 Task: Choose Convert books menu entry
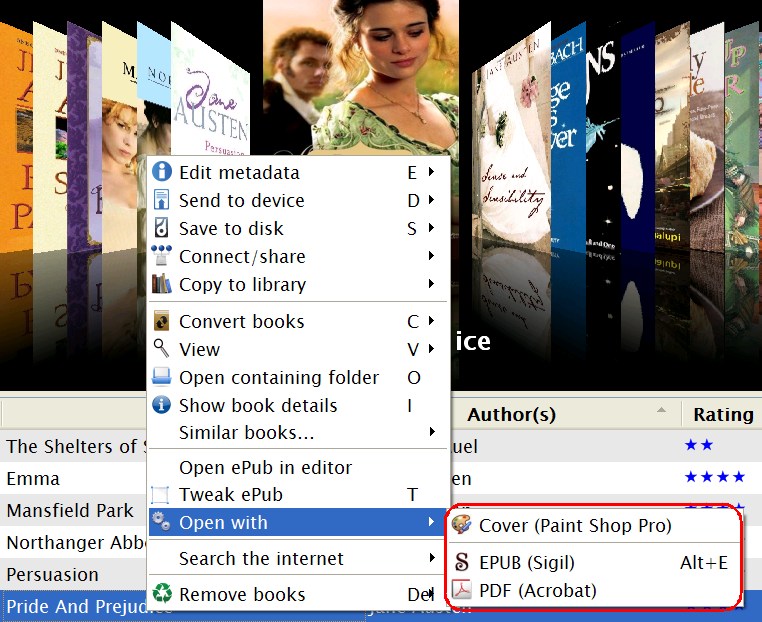[297, 321]
